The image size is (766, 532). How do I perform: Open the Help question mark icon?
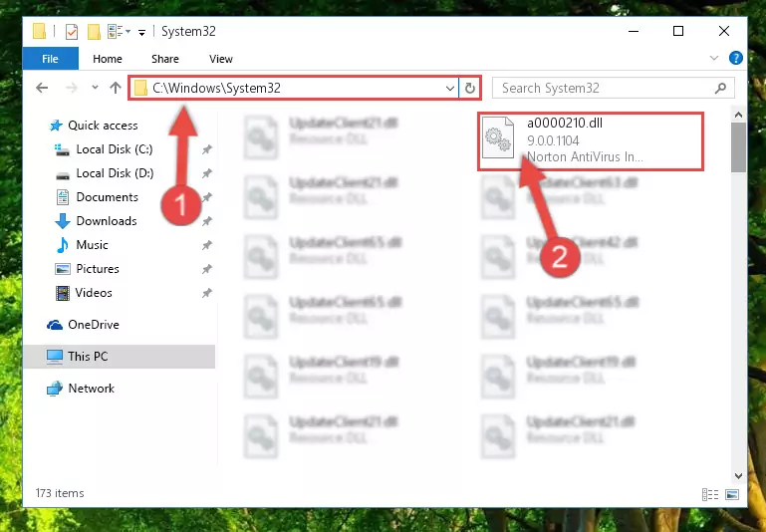click(736, 58)
